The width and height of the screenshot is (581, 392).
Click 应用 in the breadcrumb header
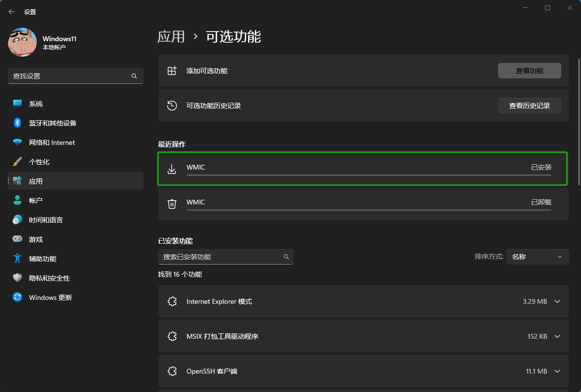click(x=171, y=37)
